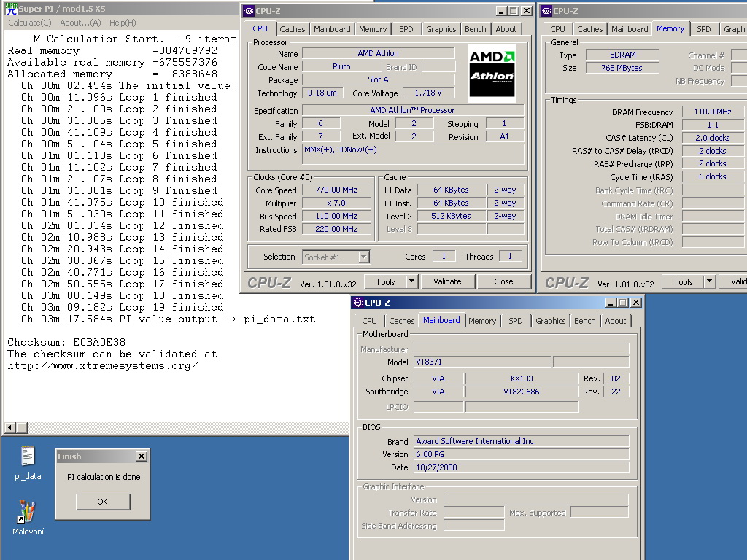Switch to Graphics tab in CPU window
747x560 pixels.
click(441, 29)
